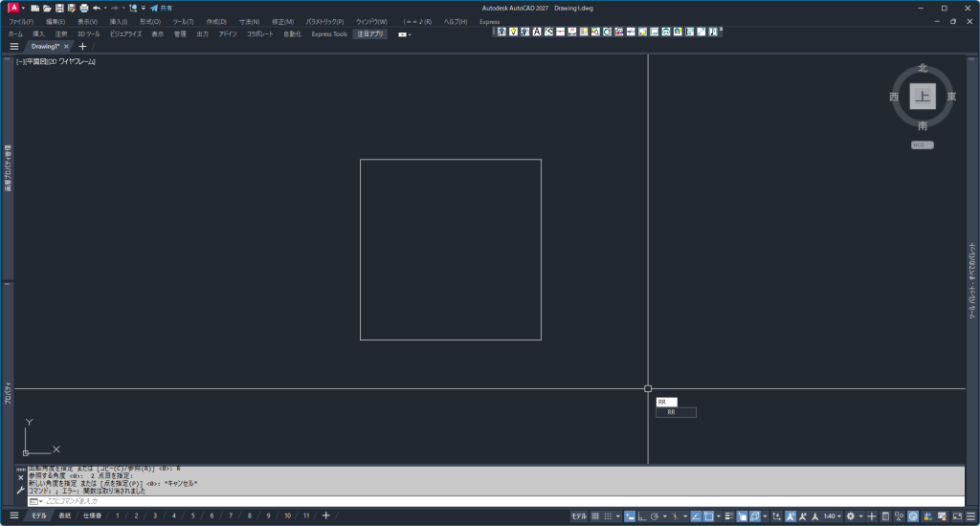The height and width of the screenshot is (526, 980).
Task: Open the ファイル(F) menu
Action: [21, 21]
